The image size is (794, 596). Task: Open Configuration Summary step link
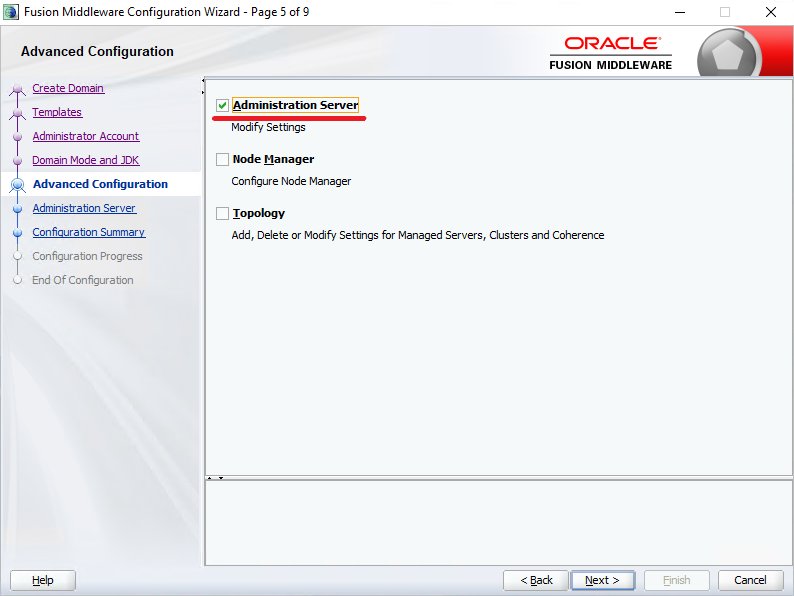pyautogui.click(x=89, y=232)
